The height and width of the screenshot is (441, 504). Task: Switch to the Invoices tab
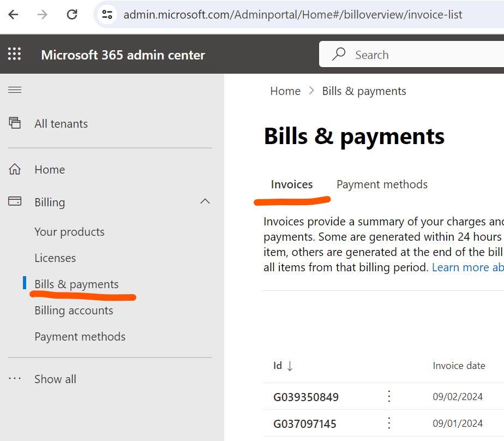point(292,184)
